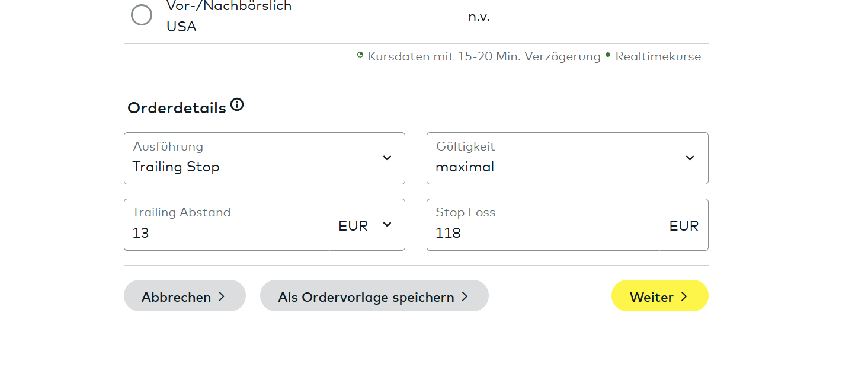Expand the Gültigkeit dropdown chevron
Image resolution: width=868 pixels, height=386 pixels.
click(690, 158)
